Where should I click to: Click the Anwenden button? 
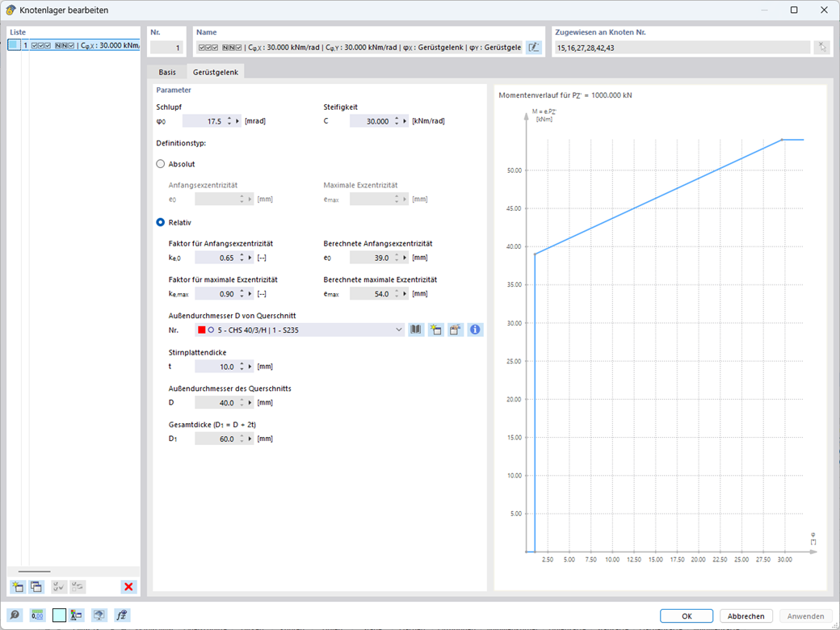click(x=805, y=616)
